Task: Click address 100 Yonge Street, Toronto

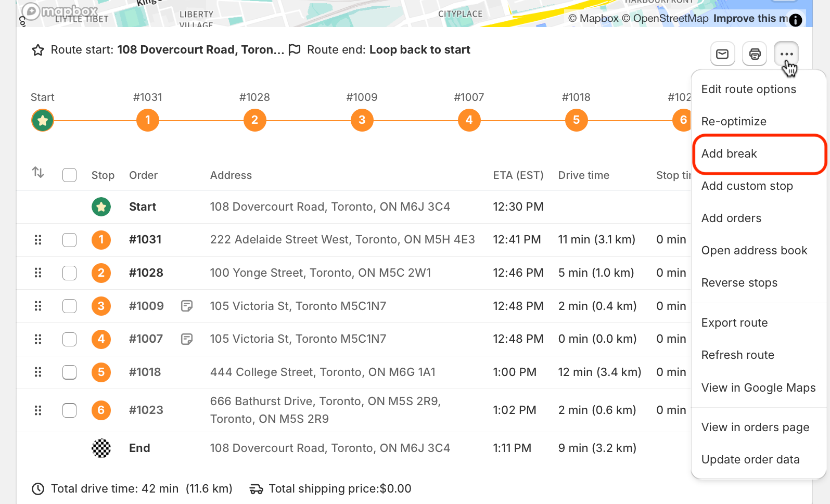Action: [x=321, y=273]
